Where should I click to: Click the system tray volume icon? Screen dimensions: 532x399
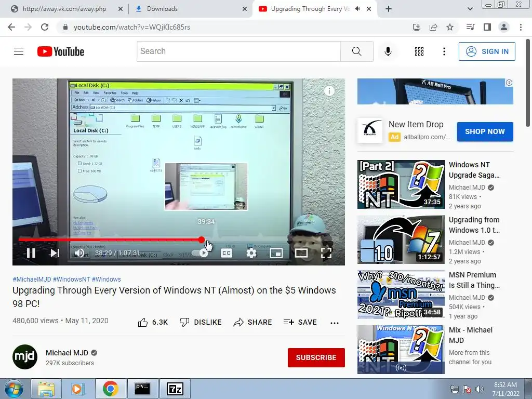pyautogui.click(x=479, y=389)
